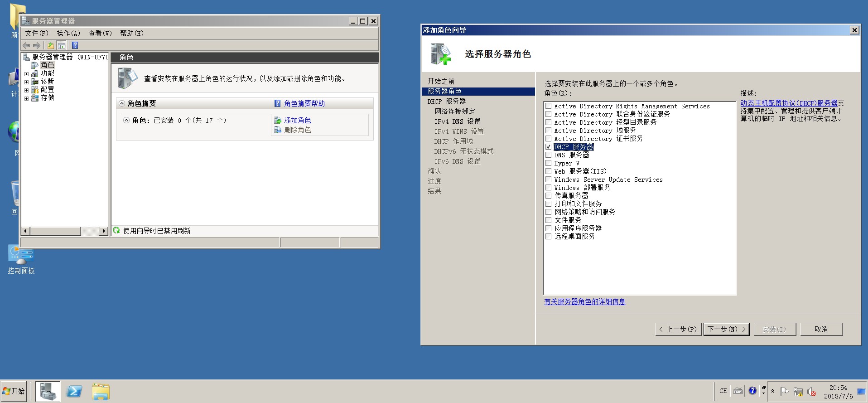The width and height of the screenshot is (868, 403).
Task: Collapse the 角色摘要 section
Action: (x=122, y=103)
